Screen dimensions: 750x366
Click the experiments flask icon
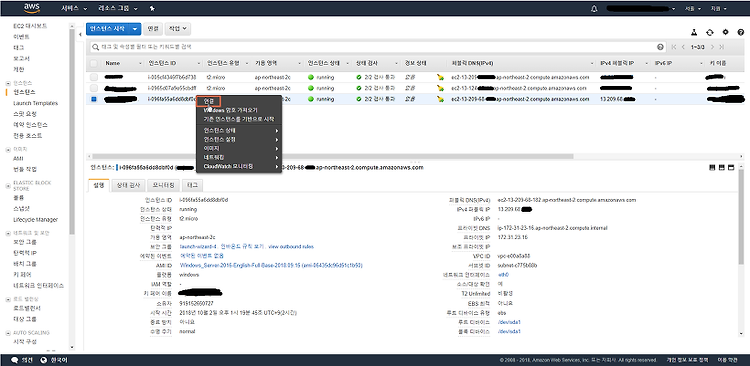click(694, 32)
